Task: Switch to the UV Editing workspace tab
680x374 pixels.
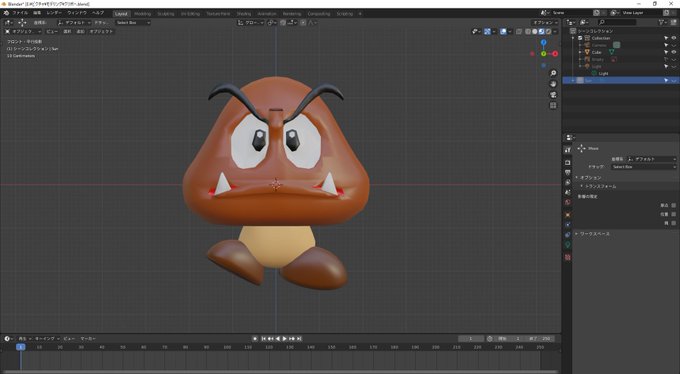Action: (x=190, y=14)
